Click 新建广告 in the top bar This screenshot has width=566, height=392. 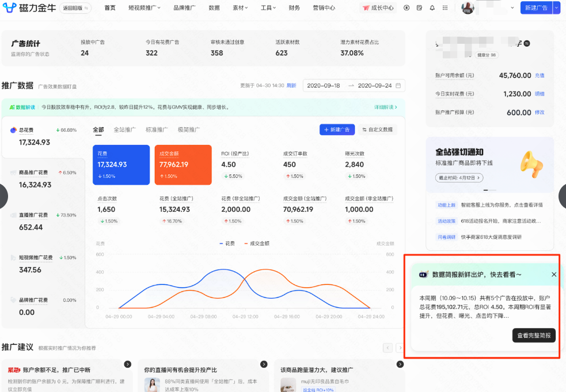[537, 7]
